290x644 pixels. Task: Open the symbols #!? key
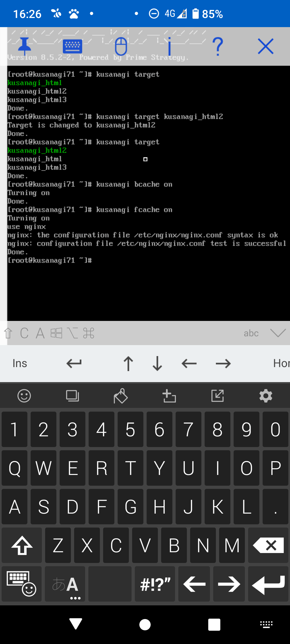[155, 584]
